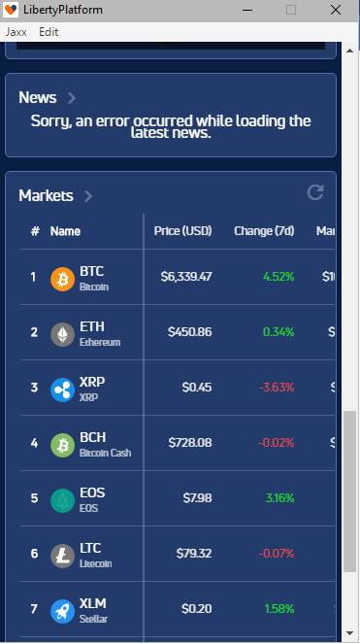Viewport: 360px width, 644px height.
Task: Click the Stellar XLM rocket icon
Action: 62,611
